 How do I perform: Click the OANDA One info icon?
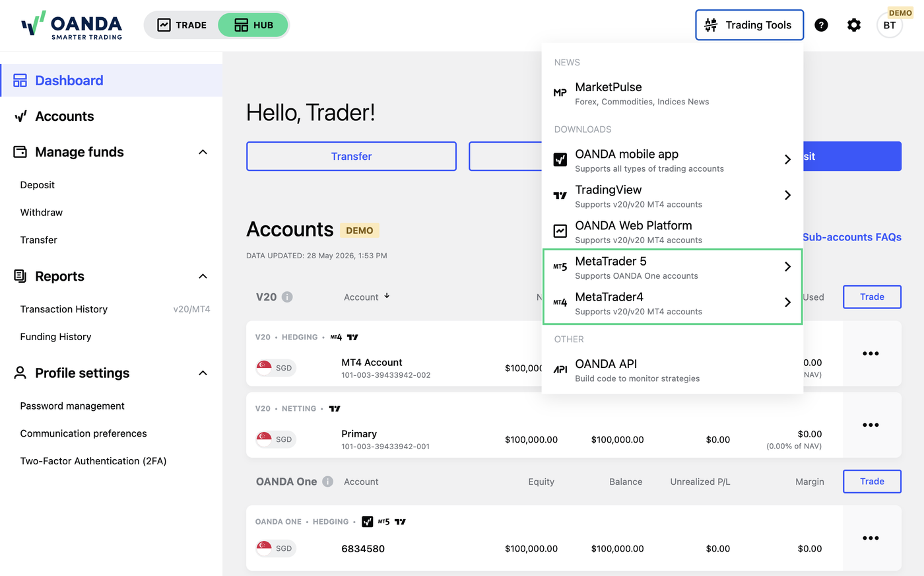(x=327, y=482)
